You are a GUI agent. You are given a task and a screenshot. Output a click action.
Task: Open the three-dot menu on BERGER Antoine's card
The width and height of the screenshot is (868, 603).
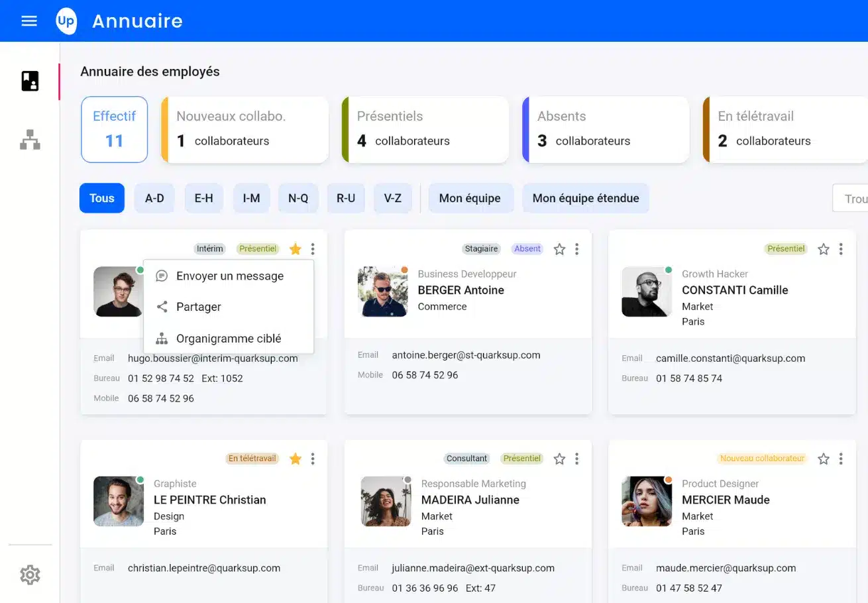[x=576, y=248]
